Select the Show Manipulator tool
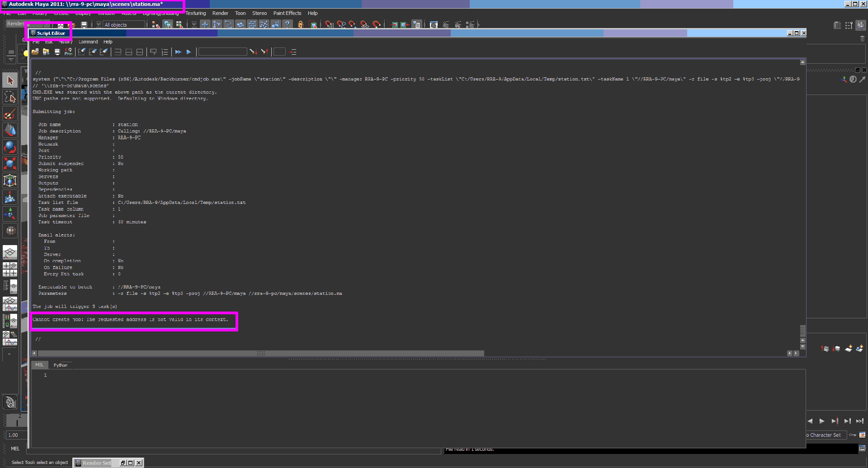The image size is (868, 468). [10, 214]
